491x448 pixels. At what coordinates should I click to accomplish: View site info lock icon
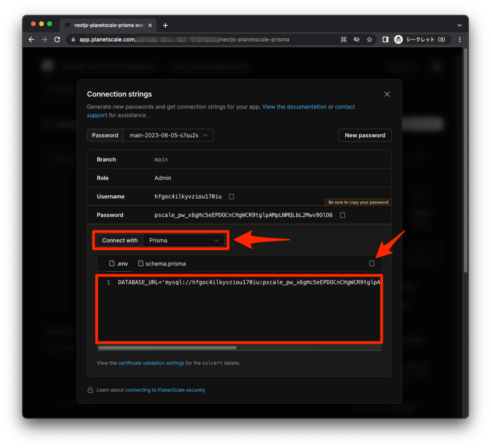(x=73, y=39)
